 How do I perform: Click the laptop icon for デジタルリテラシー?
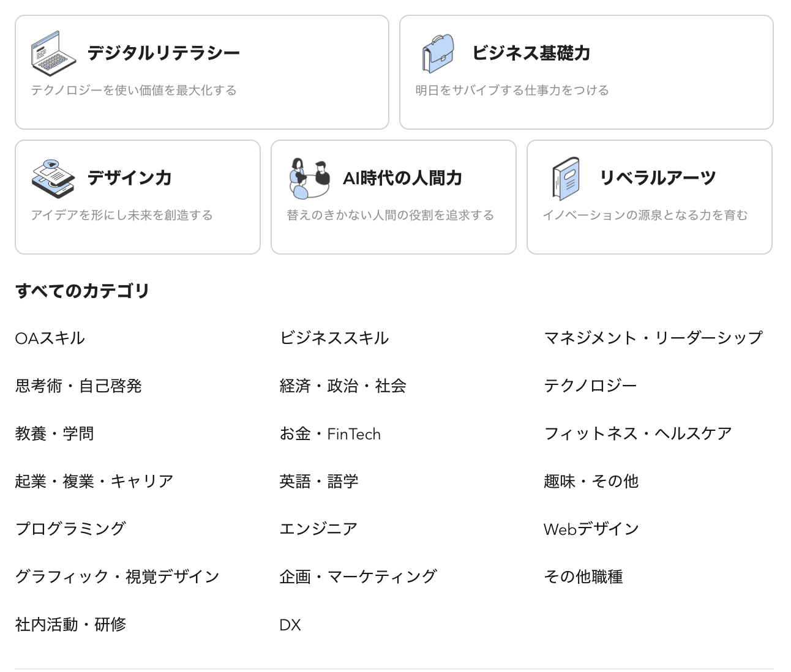54,53
